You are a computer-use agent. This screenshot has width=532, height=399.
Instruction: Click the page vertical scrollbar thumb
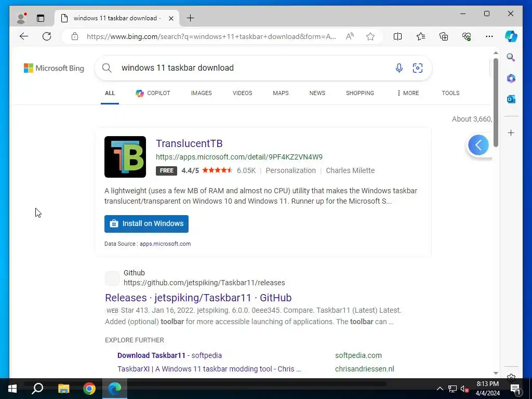[496, 103]
